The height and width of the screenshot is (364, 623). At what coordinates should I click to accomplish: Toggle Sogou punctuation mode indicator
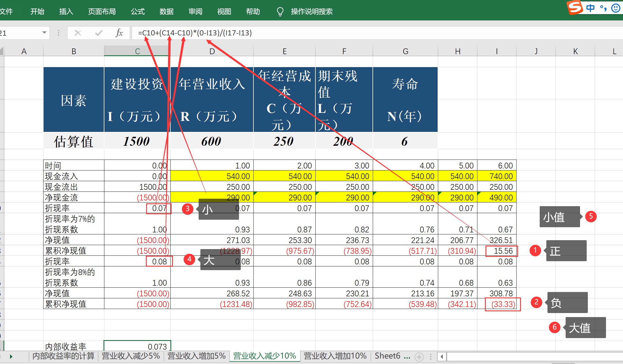point(603,8)
